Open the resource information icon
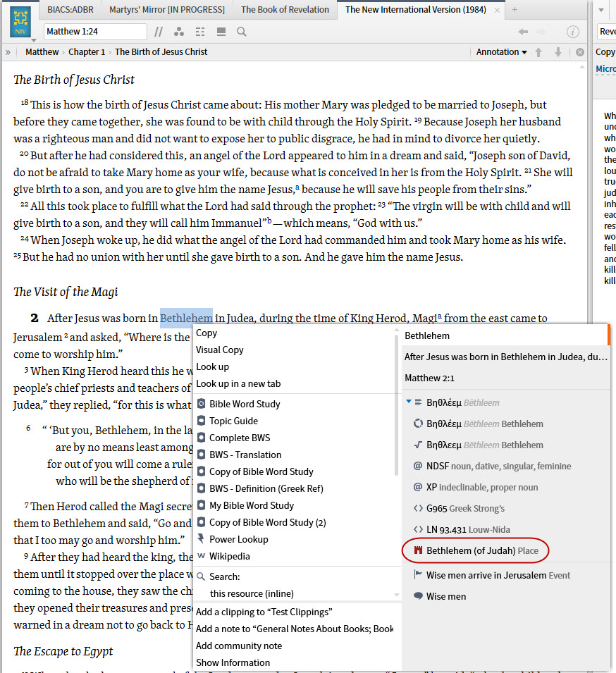 click(x=572, y=32)
